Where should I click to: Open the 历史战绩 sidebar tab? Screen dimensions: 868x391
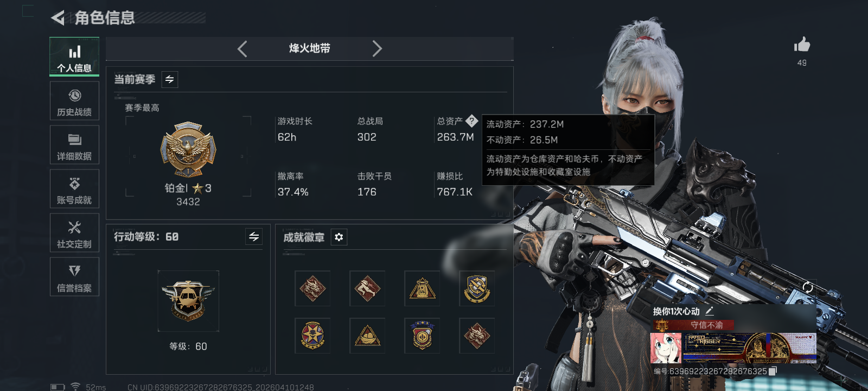coord(74,101)
